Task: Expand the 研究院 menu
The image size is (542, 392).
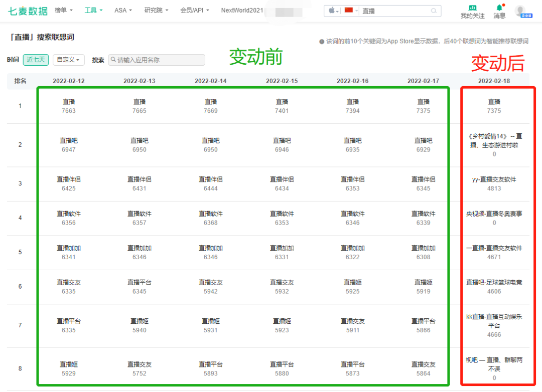Action: pos(156,11)
